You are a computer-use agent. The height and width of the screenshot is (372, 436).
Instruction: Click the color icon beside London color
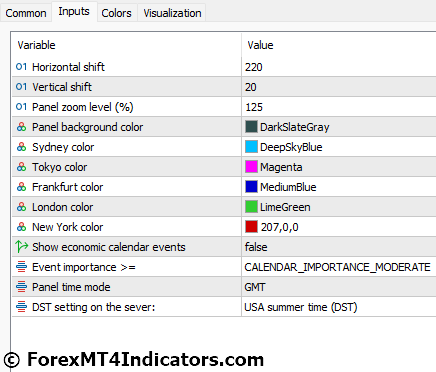pos(21,207)
